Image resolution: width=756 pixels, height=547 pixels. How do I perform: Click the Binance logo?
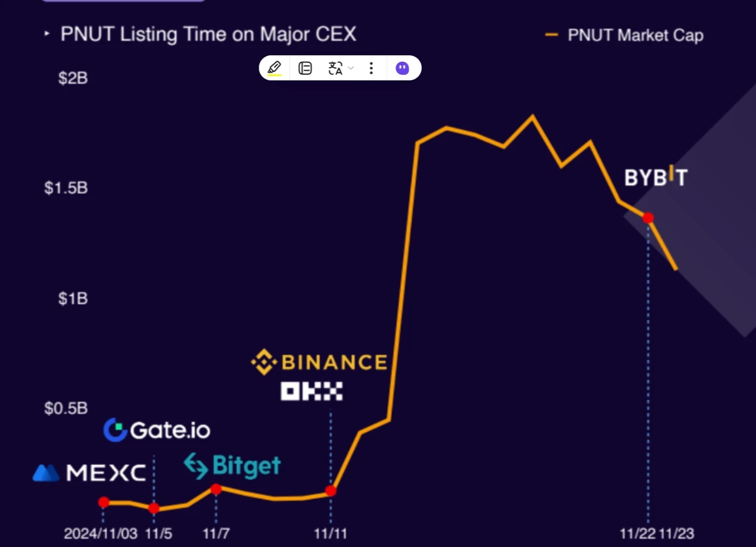pyautogui.click(x=319, y=362)
